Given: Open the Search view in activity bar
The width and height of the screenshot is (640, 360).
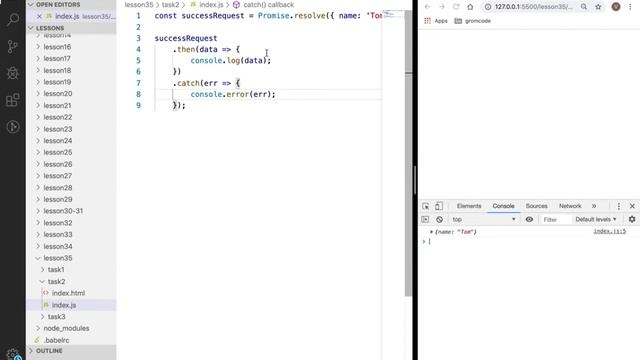Looking at the screenshot, I should 13,19.
